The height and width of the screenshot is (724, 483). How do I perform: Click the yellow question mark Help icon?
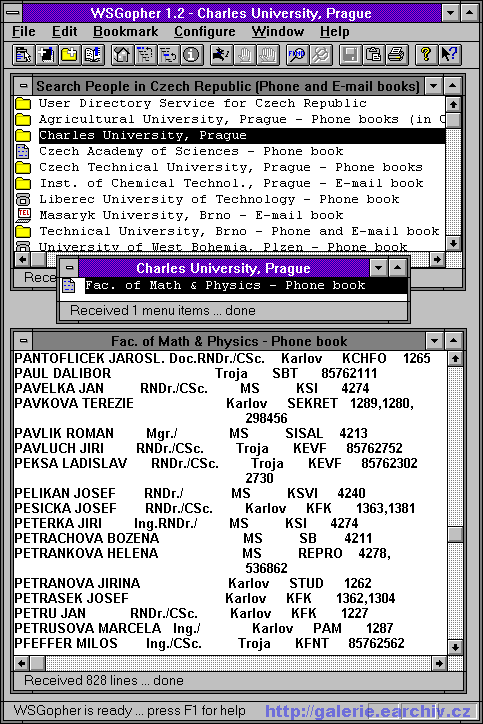426,55
